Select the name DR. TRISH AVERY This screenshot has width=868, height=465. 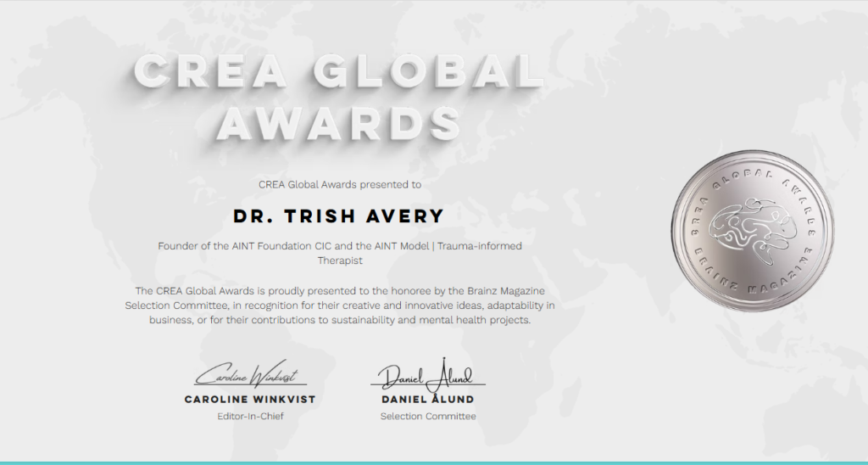point(339,216)
